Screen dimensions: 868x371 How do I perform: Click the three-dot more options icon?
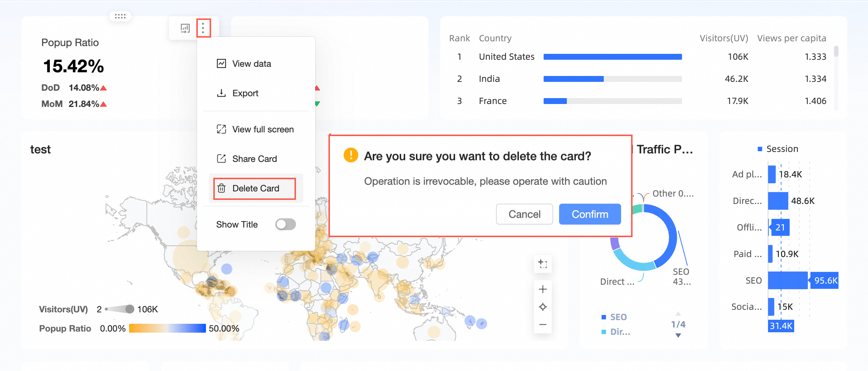tap(203, 28)
